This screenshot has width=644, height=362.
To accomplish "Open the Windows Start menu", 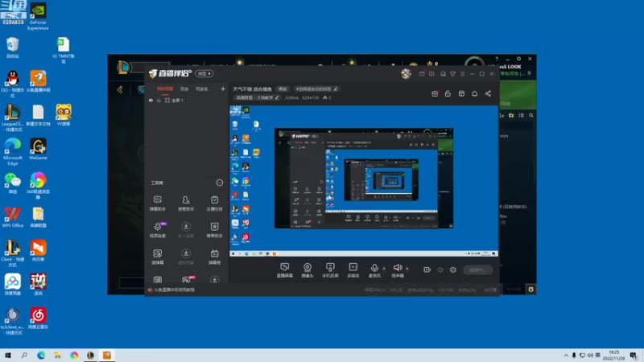I will (8, 356).
